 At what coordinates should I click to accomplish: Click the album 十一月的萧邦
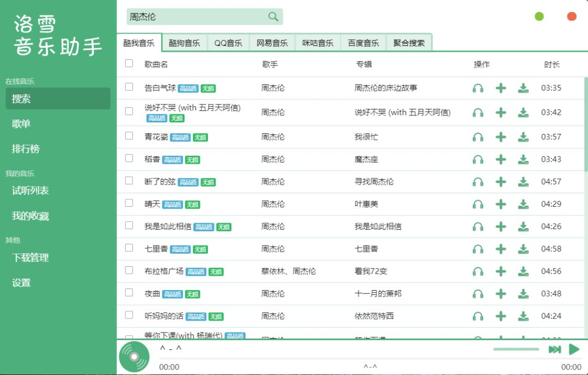(x=378, y=293)
